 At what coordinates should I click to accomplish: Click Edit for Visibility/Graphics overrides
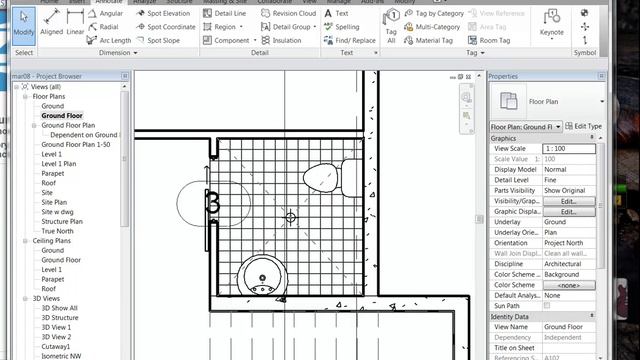[x=569, y=201]
